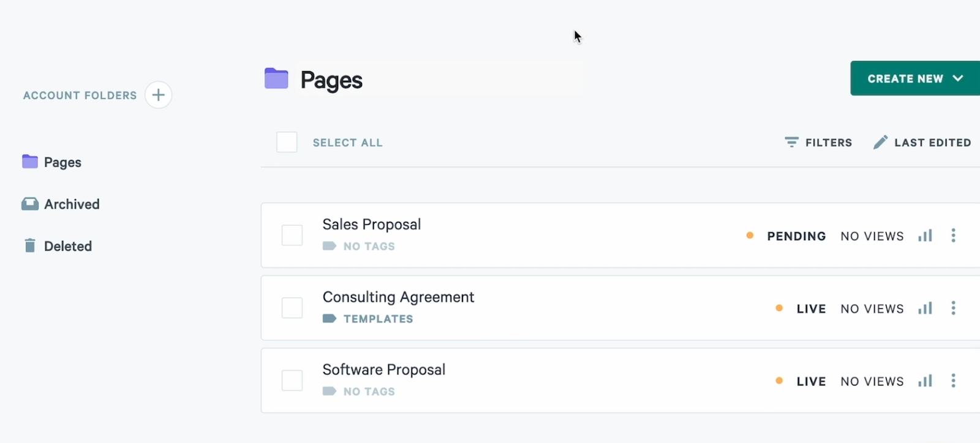This screenshot has width=980, height=443.
Task: Select the Software Proposal checkbox
Action: click(x=292, y=381)
